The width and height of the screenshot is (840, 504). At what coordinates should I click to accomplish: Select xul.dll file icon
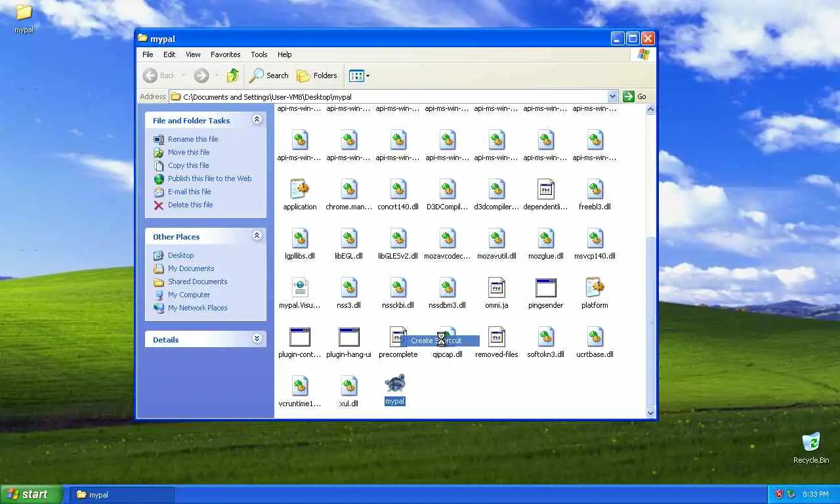coord(349,386)
